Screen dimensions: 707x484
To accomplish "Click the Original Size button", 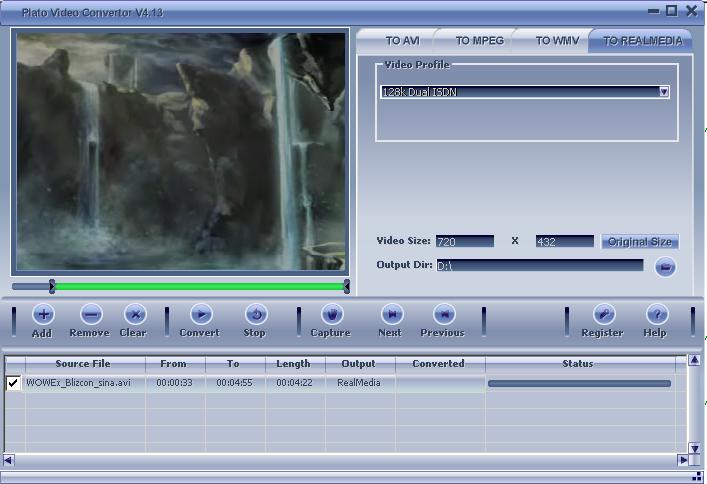I will (640, 242).
